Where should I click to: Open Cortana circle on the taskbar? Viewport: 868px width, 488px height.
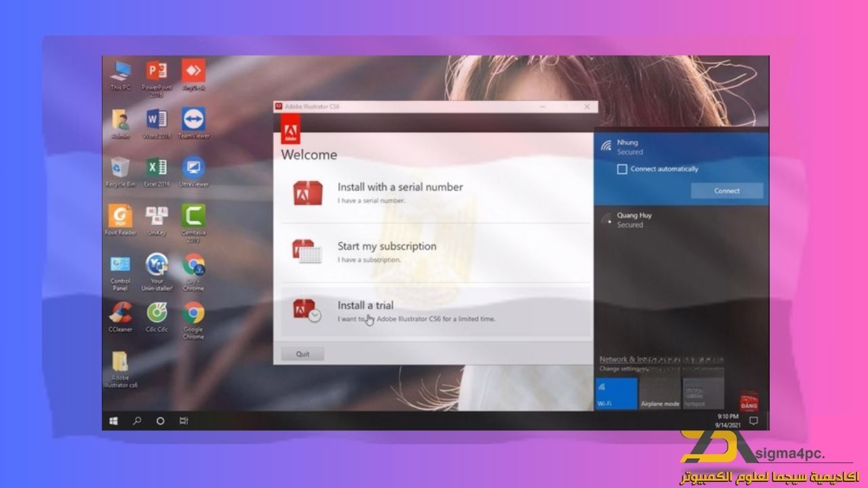pos(160,421)
